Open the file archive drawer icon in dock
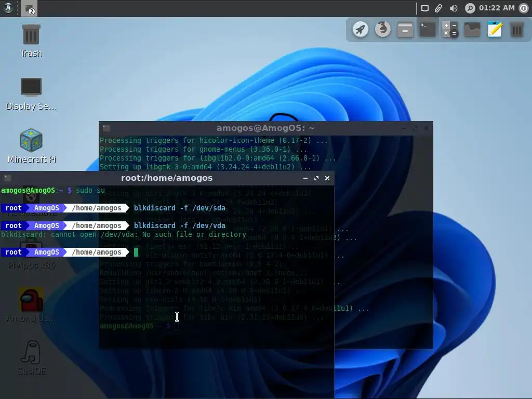The width and height of the screenshot is (532, 399). pyautogui.click(x=405, y=30)
